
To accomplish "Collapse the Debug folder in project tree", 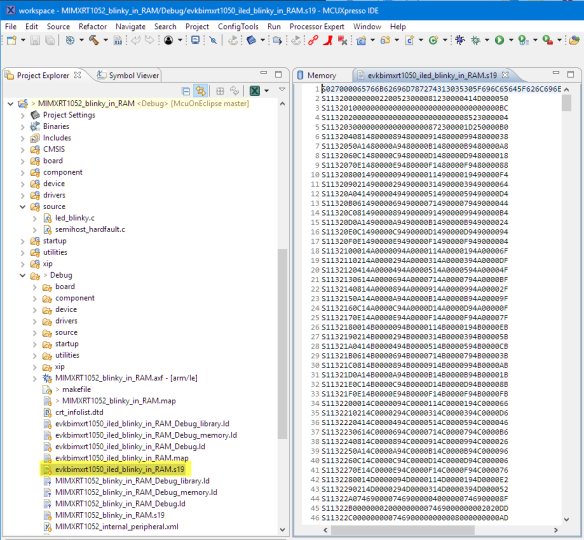I will (x=23, y=275).
